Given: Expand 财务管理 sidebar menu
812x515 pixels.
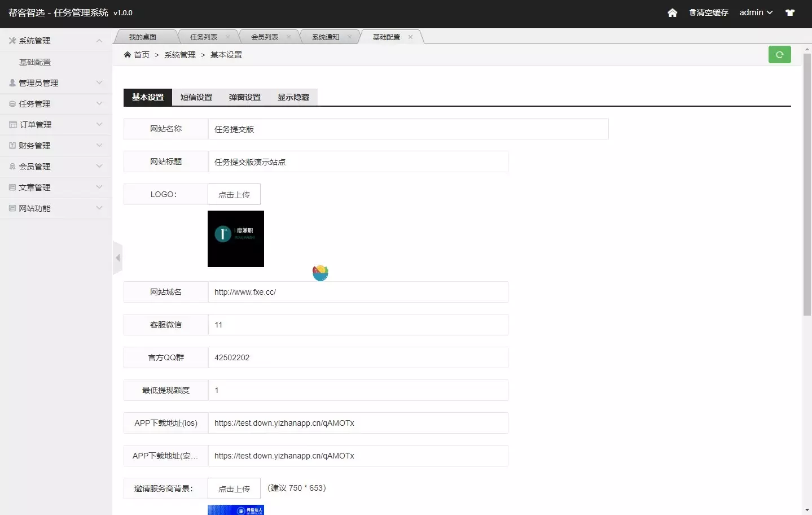Looking at the screenshot, I should pyautogui.click(x=56, y=146).
